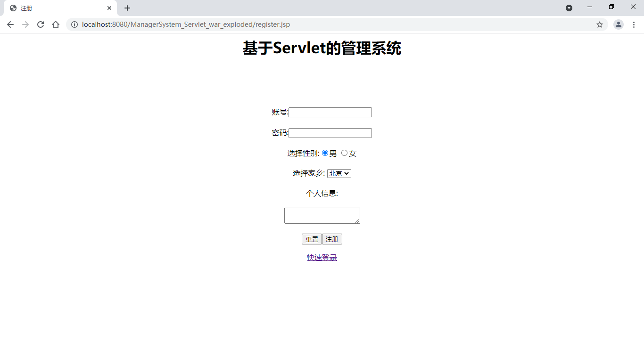Click the address bar URL

pyautogui.click(x=186, y=24)
